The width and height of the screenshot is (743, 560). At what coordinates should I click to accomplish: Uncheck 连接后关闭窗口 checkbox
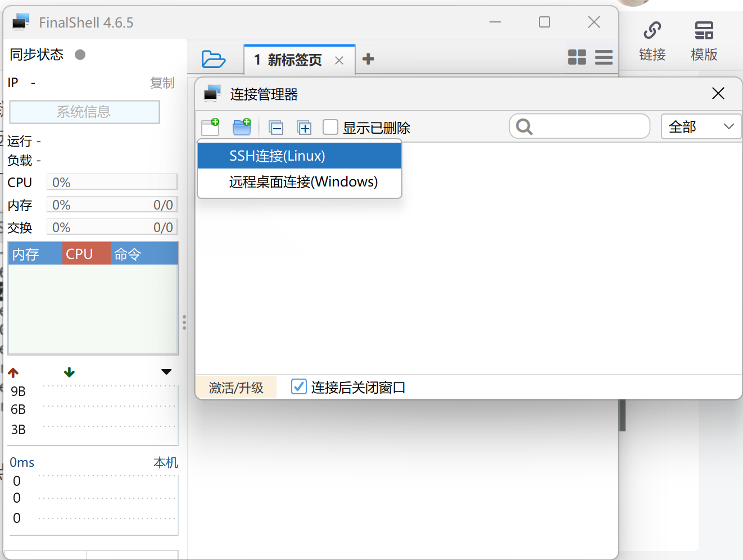coord(298,386)
